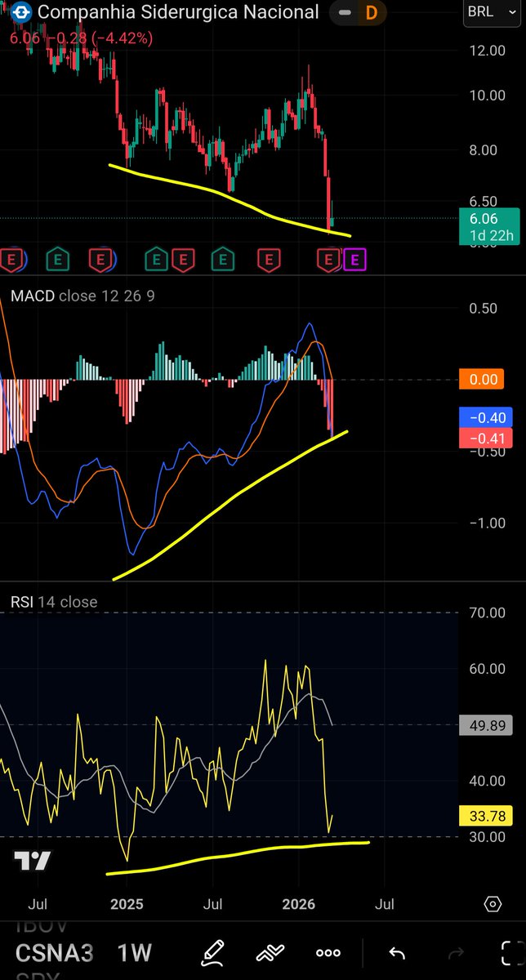Open CSNA3 symbol search
Viewport: 526px width, 980px height.
pos(54,952)
